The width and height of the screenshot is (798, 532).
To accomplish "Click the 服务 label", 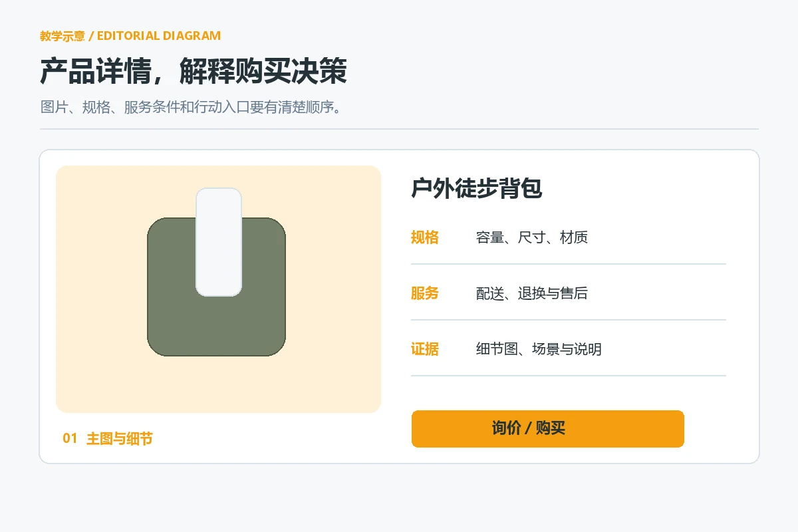I will pyautogui.click(x=425, y=293).
